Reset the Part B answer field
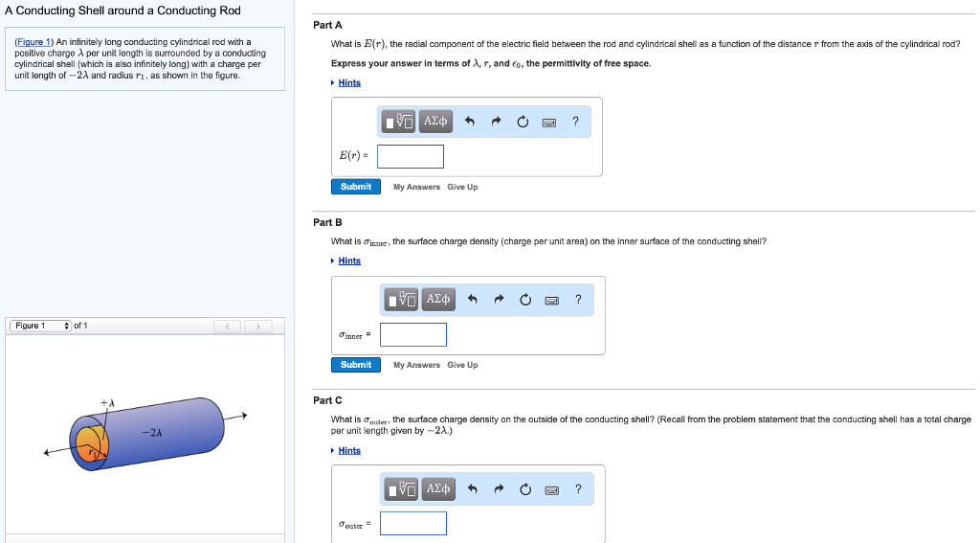The width and height of the screenshot is (980, 543). pyautogui.click(x=525, y=300)
